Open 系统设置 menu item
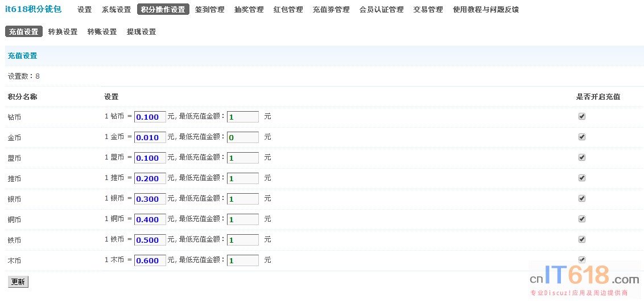This screenshot has width=644, height=302. 116,10
